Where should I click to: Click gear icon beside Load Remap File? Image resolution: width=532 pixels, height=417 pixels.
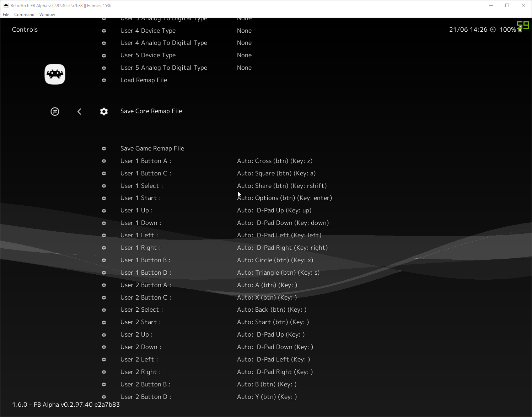tap(104, 80)
